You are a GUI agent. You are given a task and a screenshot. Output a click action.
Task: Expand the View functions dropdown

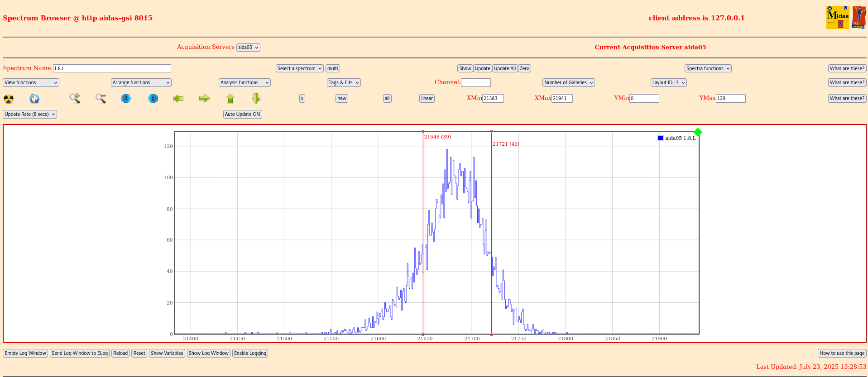pos(31,82)
